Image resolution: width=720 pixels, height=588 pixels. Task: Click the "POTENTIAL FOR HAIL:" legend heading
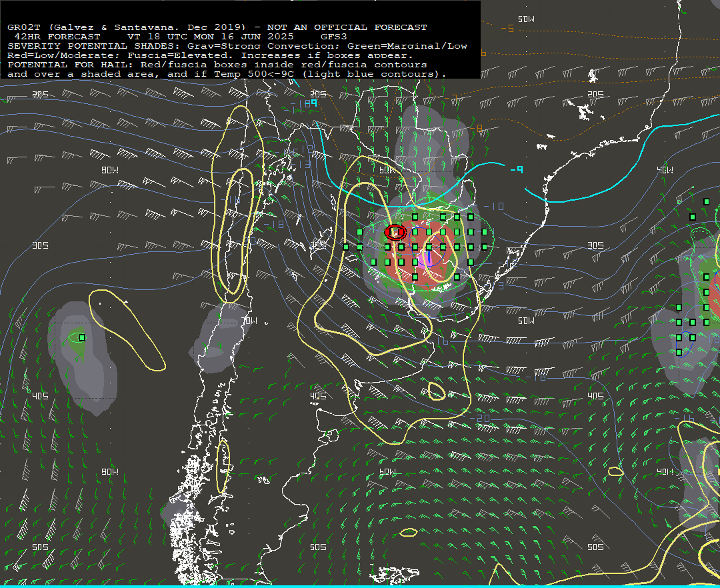(x=71, y=65)
